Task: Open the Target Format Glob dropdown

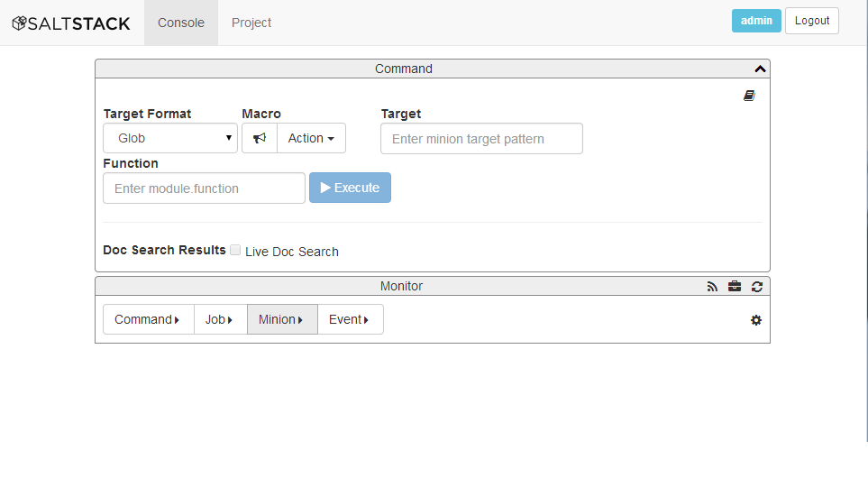Action: point(170,138)
